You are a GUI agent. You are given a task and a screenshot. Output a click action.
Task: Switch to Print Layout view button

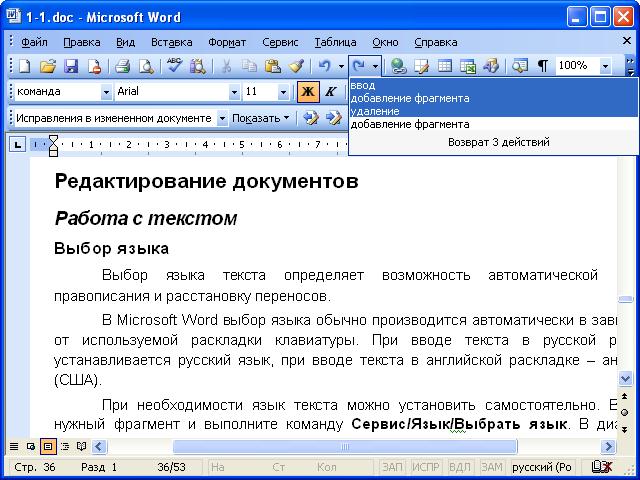coord(48,446)
